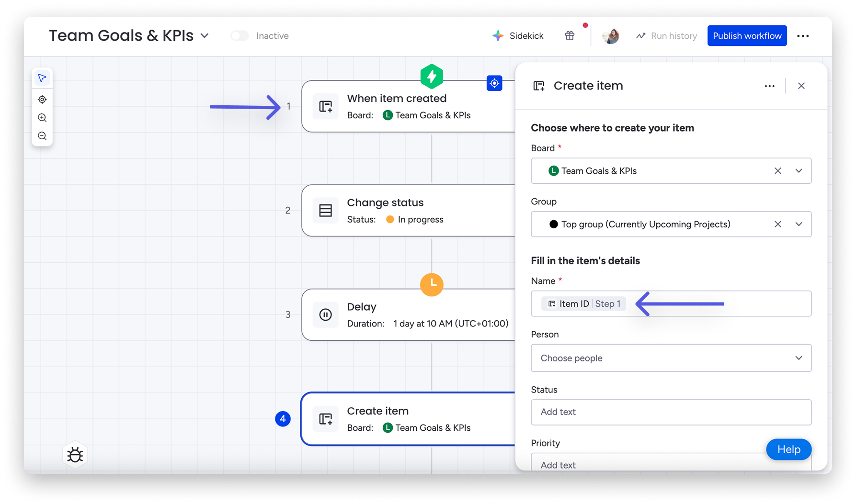856x504 pixels.
Task: Click the Sidekick sparkle icon
Action: 498,36
